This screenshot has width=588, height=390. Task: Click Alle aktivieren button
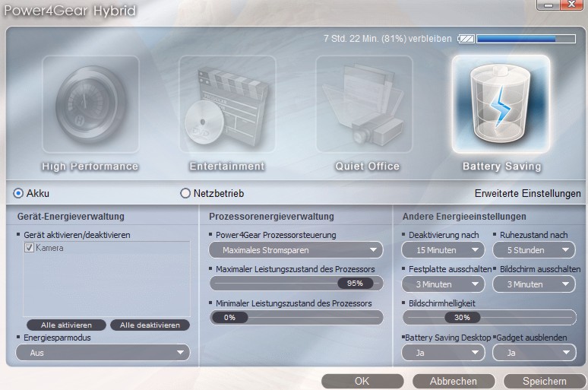[x=66, y=325]
